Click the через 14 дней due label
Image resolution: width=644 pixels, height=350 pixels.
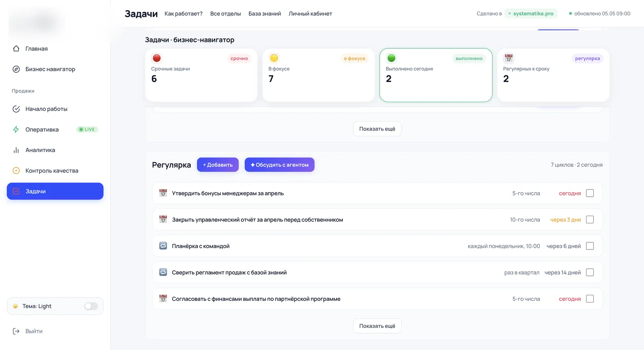[563, 272]
